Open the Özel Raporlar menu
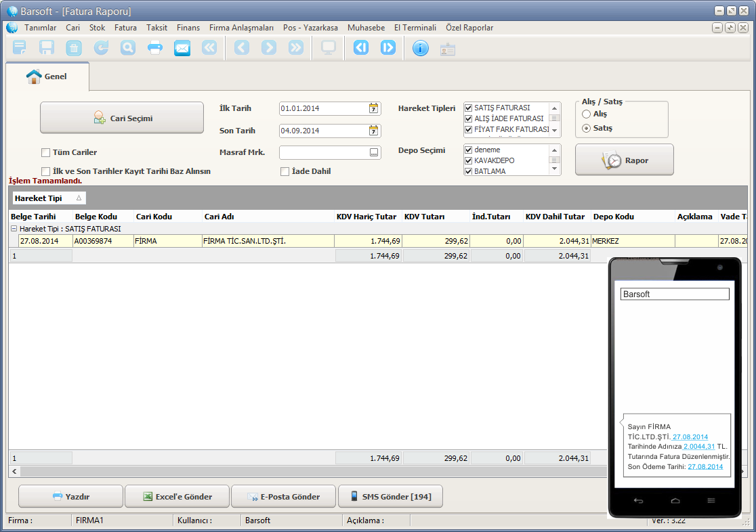Viewport: 756px width, 532px height. coord(469,28)
